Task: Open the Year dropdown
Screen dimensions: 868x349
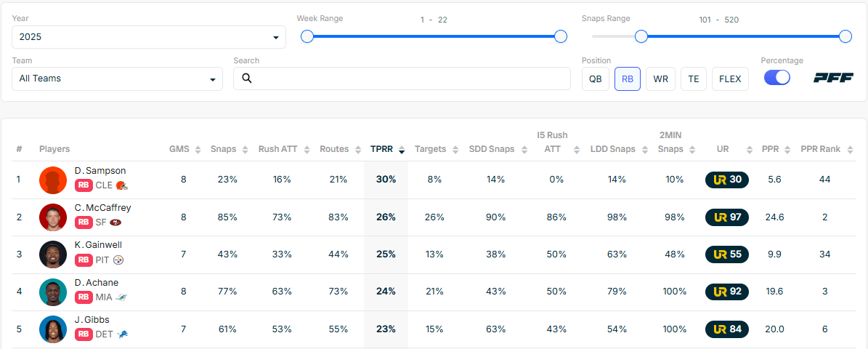Action: 149,37
